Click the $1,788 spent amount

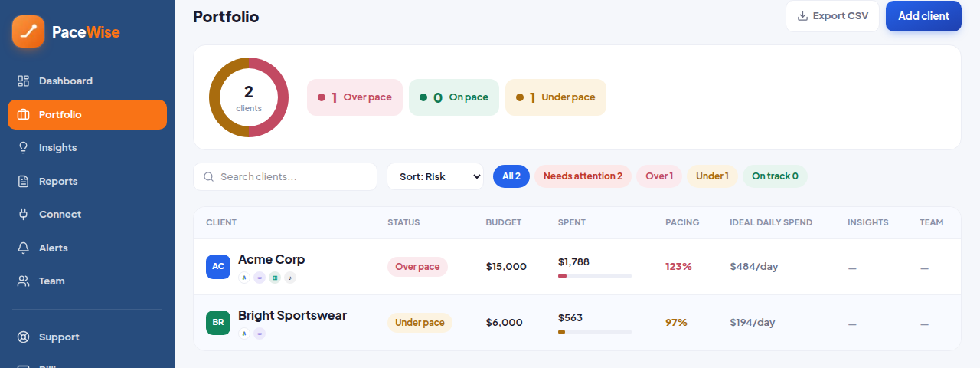(573, 261)
